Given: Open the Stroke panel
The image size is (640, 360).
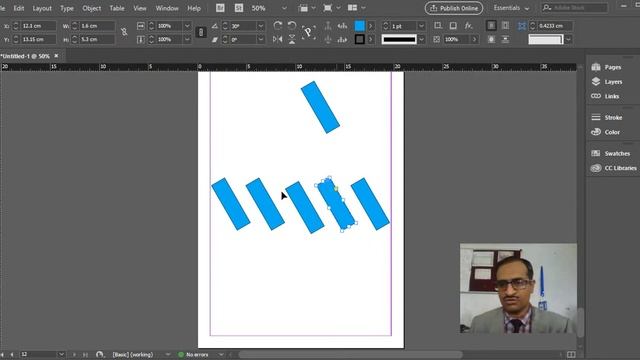Looking at the screenshot, I should (x=606, y=118).
